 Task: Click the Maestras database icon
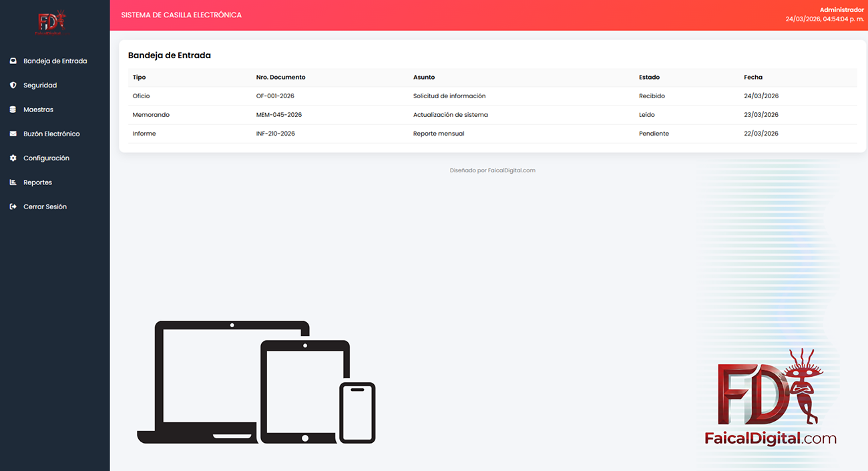[x=13, y=110]
